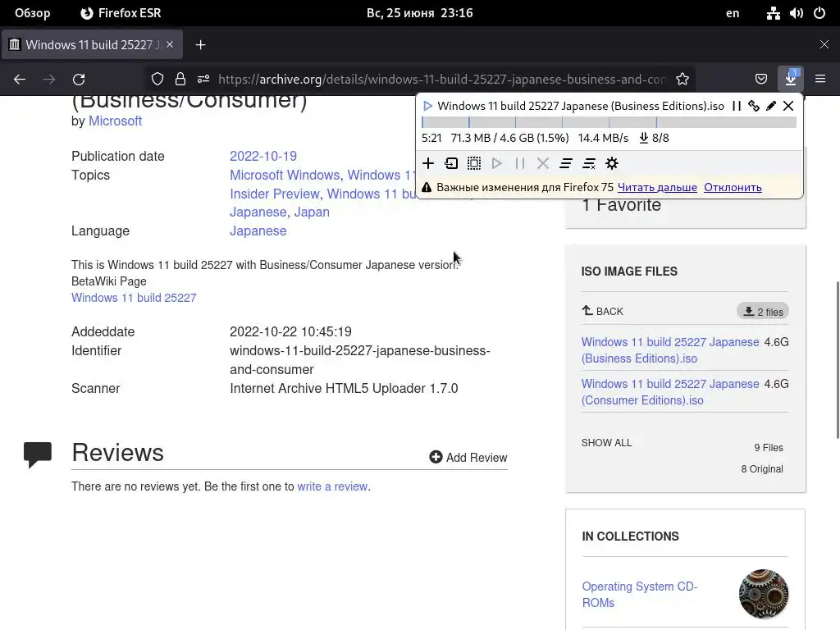Switch the keyboard layout indicator en
Viewport: 840px width, 630px height.
pyautogui.click(x=733, y=13)
